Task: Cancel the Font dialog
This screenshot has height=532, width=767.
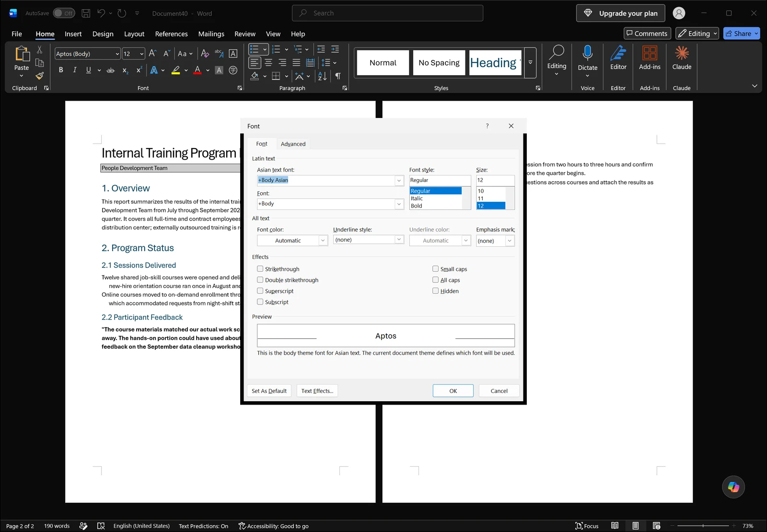Action: [x=499, y=391]
